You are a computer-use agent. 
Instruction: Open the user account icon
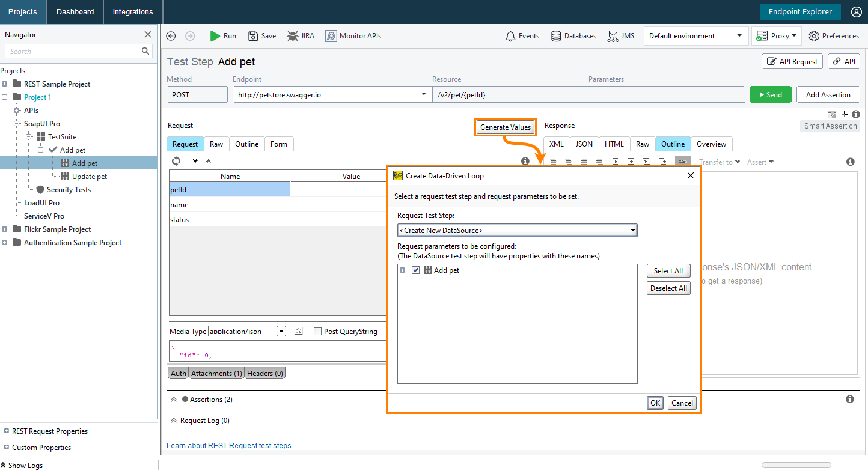(x=856, y=12)
